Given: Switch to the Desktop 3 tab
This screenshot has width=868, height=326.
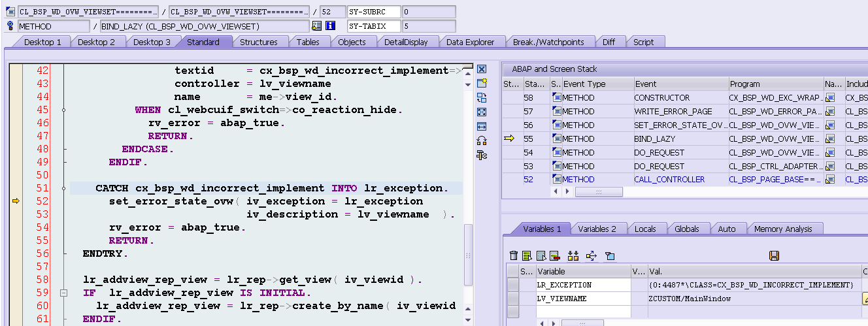Looking at the screenshot, I should pos(152,42).
